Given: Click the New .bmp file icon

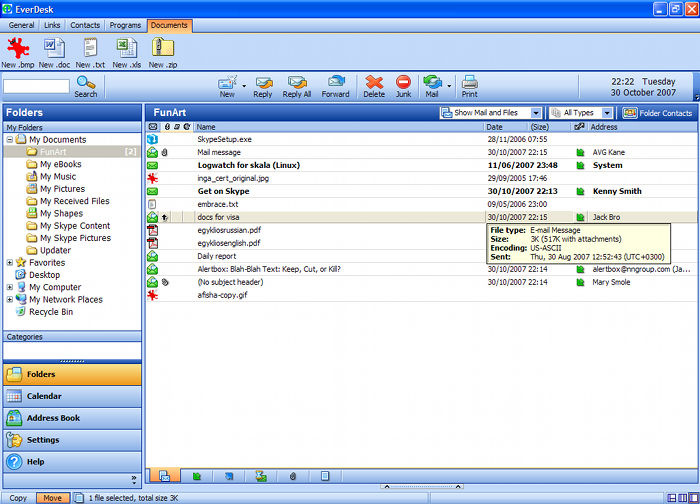Looking at the screenshot, I should coord(17,48).
